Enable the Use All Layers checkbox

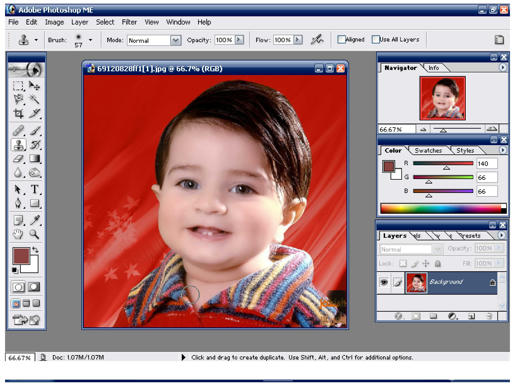pos(376,39)
